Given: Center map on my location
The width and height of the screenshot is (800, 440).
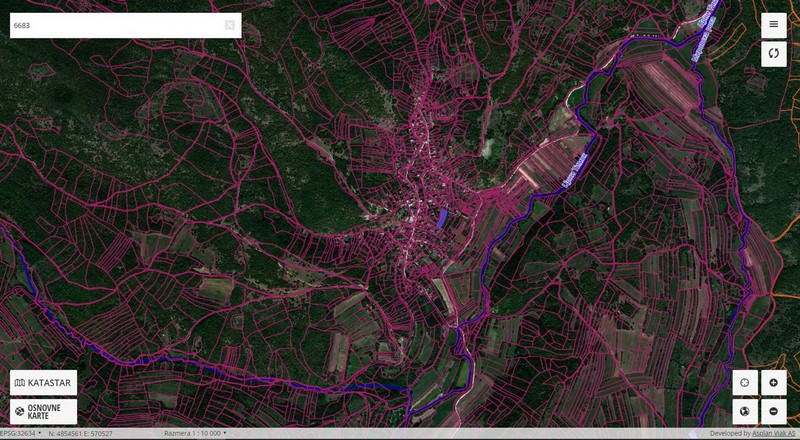Looking at the screenshot, I should pos(744,383).
